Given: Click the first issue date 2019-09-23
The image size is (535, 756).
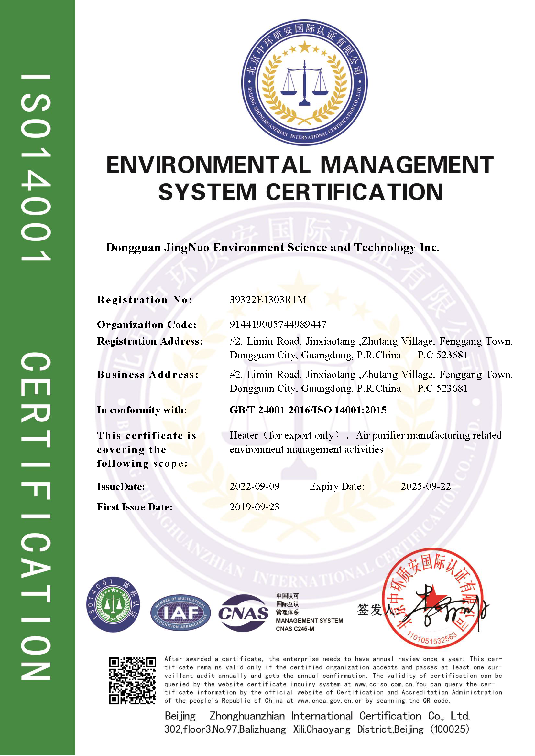Looking at the screenshot, I should (254, 507).
